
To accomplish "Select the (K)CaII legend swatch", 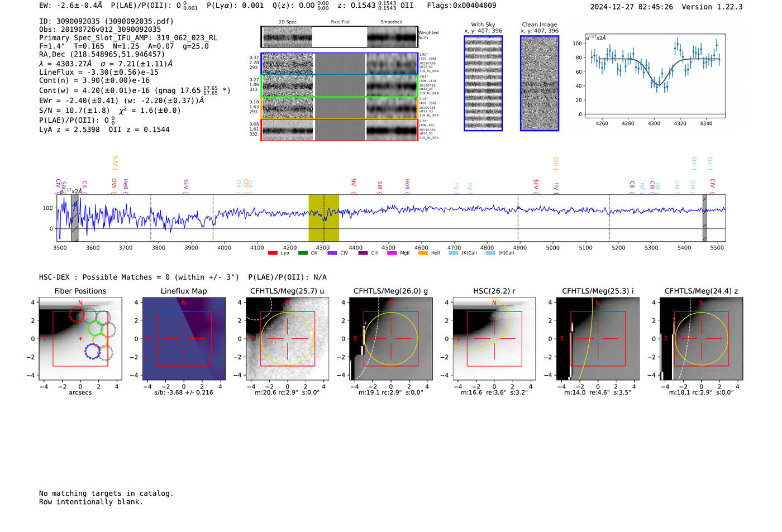I will [x=454, y=253].
